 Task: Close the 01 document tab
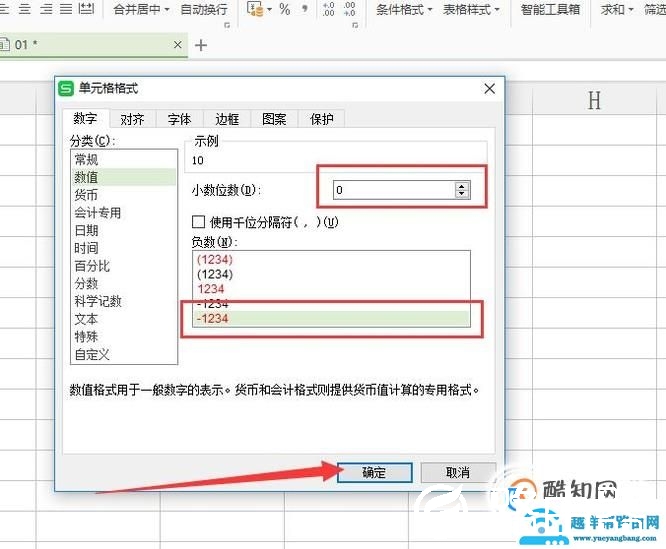point(178,45)
